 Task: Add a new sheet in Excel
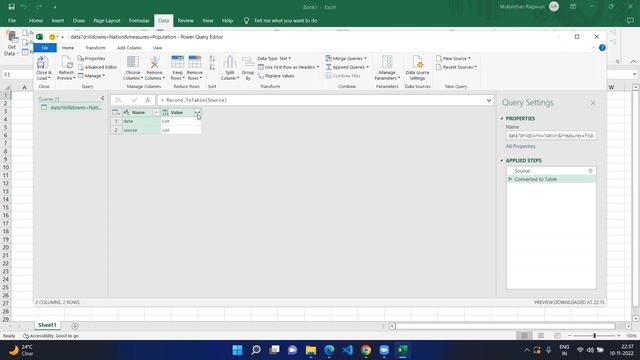click(75, 326)
